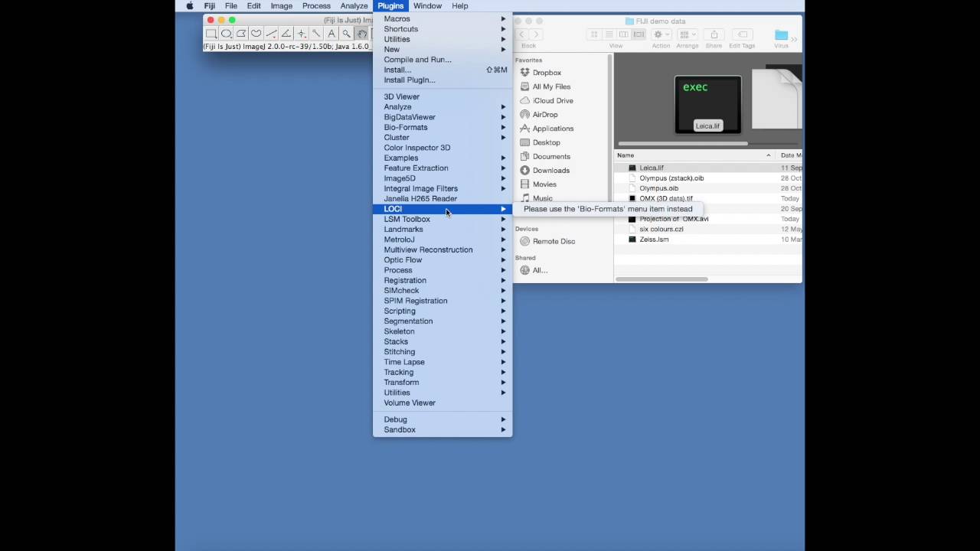Select the Polygon selection tool

point(241,34)
